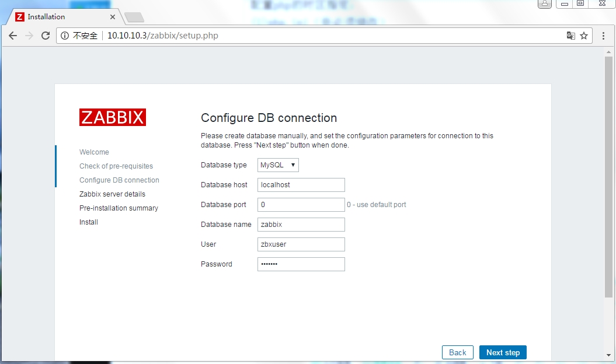
Task: Click the Database host field
Action: (x=301, y=185)
